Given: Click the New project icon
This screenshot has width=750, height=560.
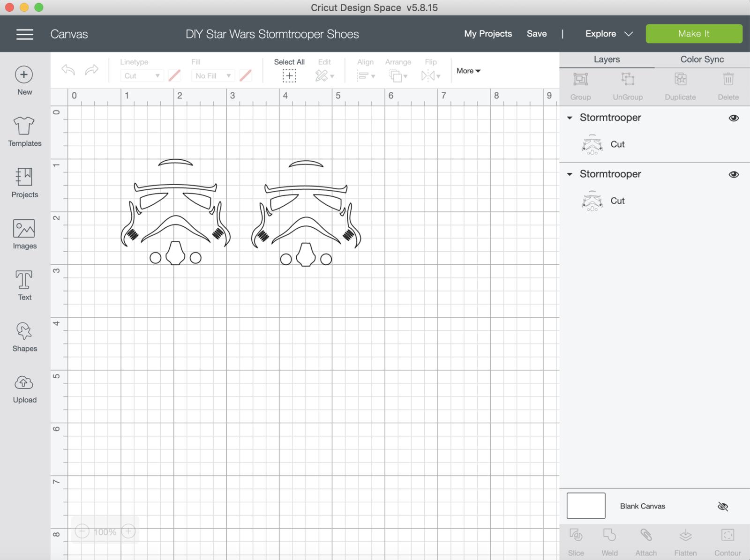Looking at the screenshot, I should (x=24, y=75).
